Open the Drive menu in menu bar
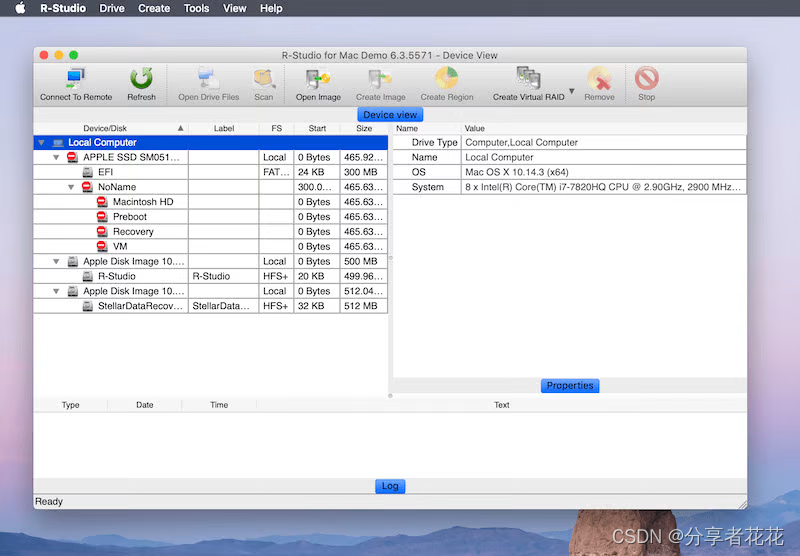 pos(112,8)
